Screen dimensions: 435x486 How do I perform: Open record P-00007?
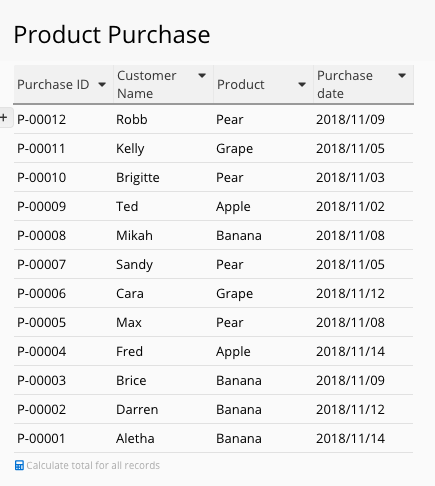[x=42, y=265]
